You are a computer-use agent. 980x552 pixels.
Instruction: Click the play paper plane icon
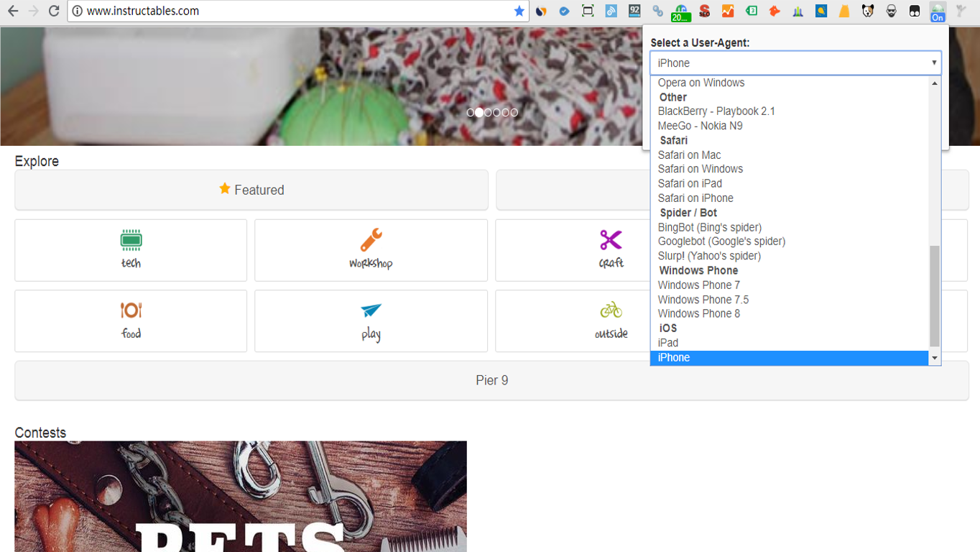point(371,310)
